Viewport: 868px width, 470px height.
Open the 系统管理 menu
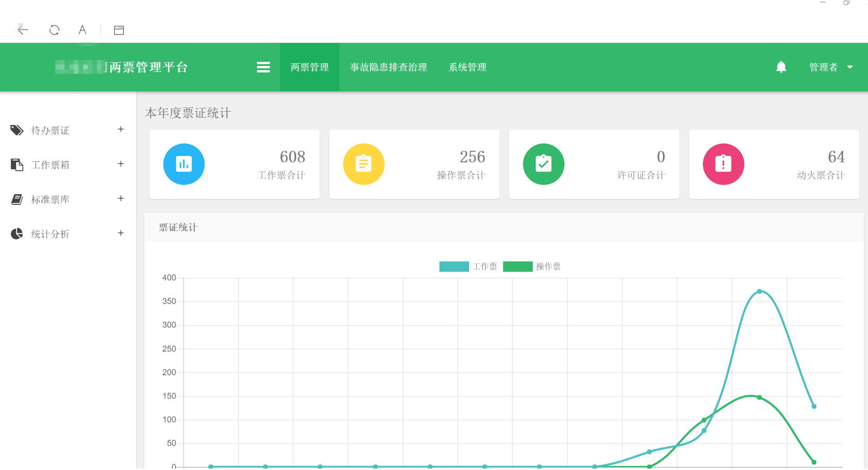pyautogui.click(x=467, y=67)
